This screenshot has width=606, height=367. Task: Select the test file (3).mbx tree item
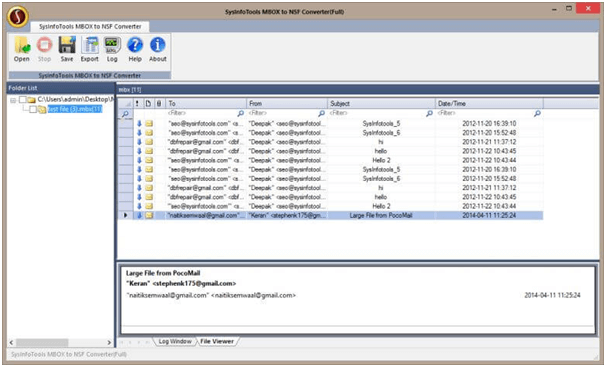click(75, 109)
